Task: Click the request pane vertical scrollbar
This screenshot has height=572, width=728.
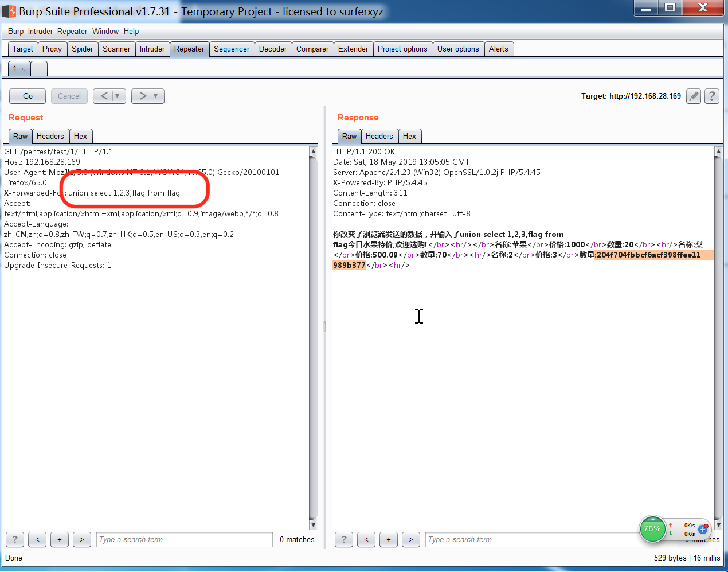Action: pyautogui.click(x=313, y=338)
